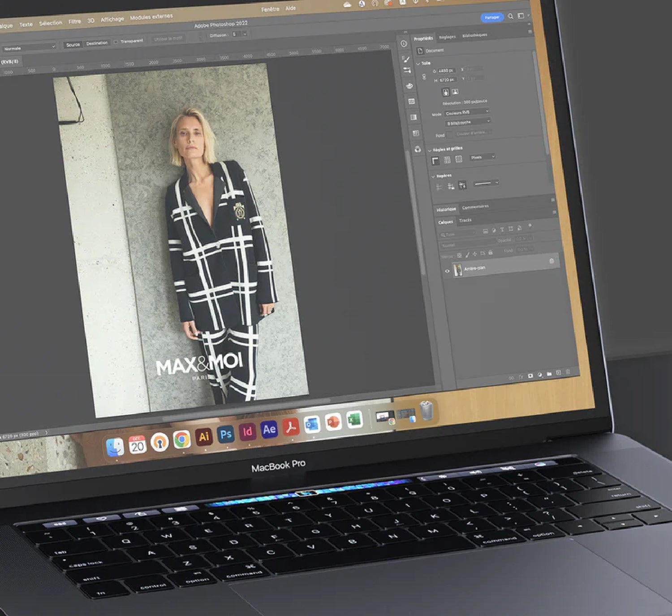Toggle the width-height link icon
This screenshot has width=672, height=616.
coord(424,77)
